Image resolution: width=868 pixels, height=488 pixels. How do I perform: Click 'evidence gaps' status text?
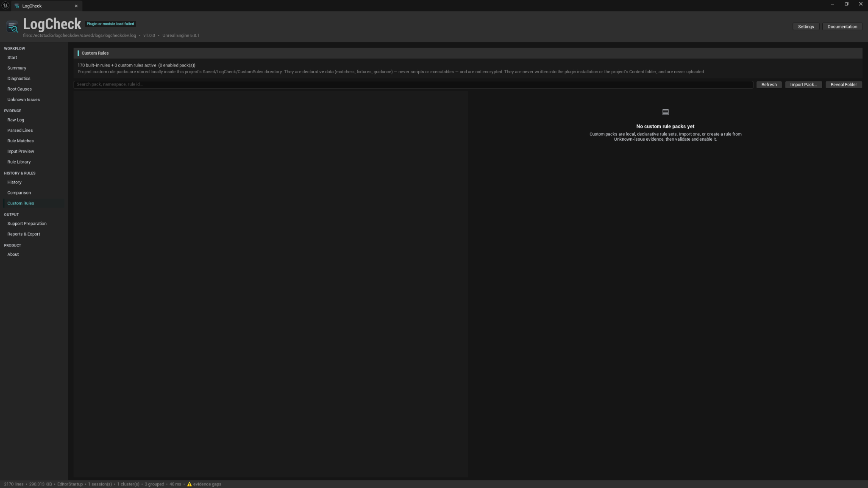pos(207,484)
